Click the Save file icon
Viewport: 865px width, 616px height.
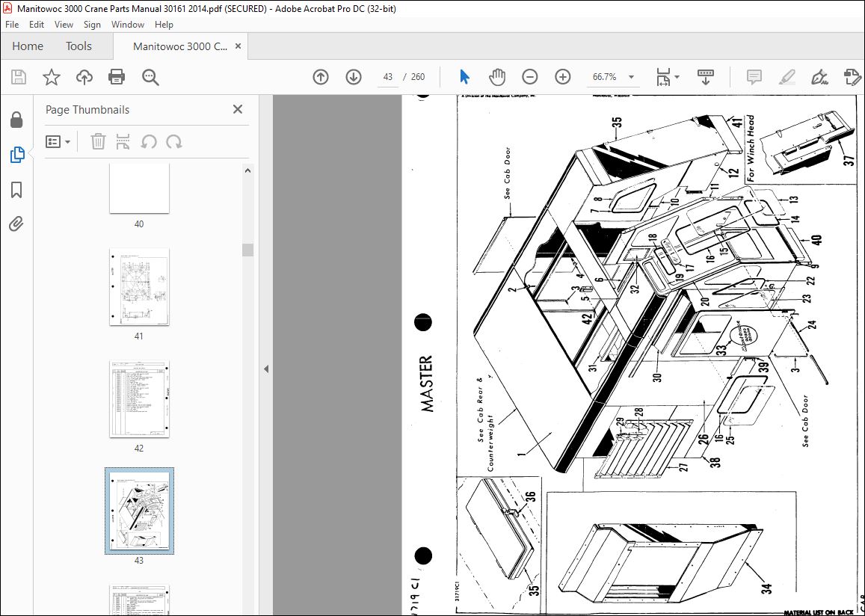(x=19, y=77)
